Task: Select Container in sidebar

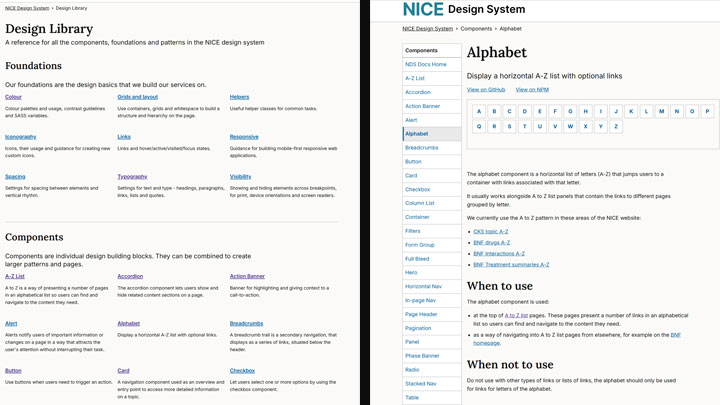Action: (432, 217)
